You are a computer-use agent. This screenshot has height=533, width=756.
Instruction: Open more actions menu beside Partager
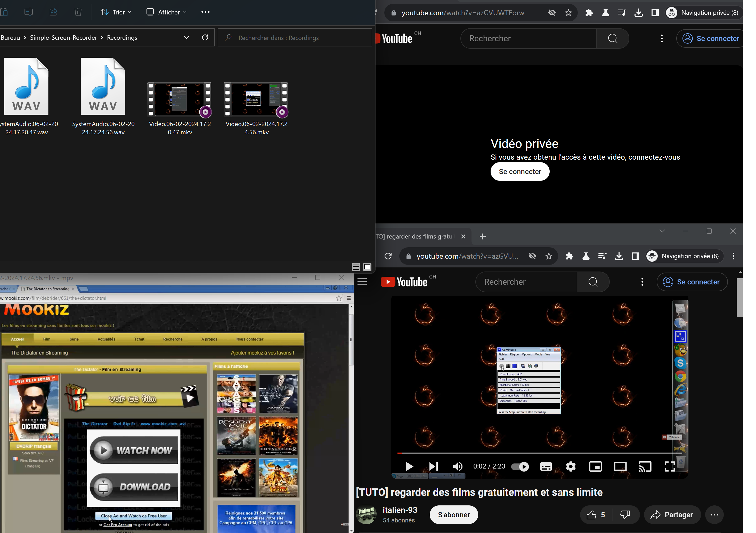tap(714, 515)
